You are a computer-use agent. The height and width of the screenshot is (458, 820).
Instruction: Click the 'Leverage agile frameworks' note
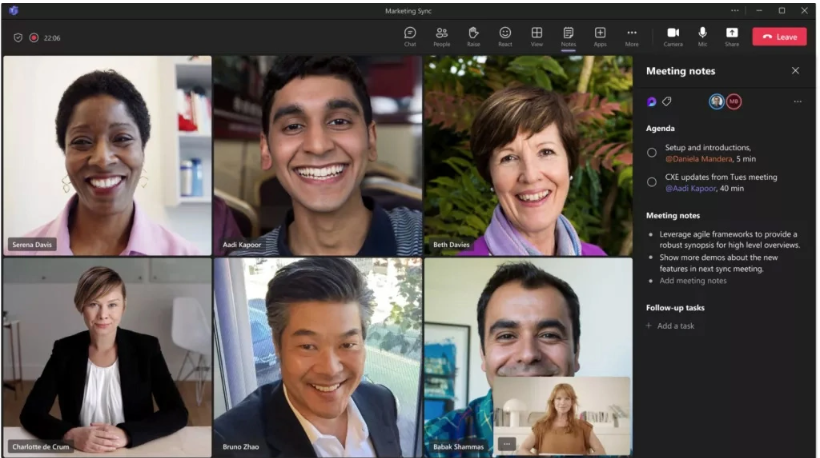730,239
